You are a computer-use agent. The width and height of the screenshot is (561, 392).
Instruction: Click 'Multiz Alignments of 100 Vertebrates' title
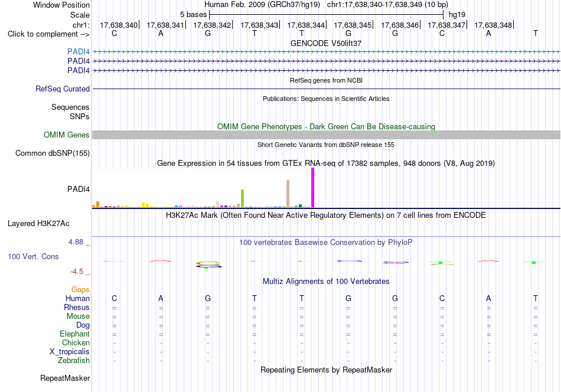[x=326, y=282]
